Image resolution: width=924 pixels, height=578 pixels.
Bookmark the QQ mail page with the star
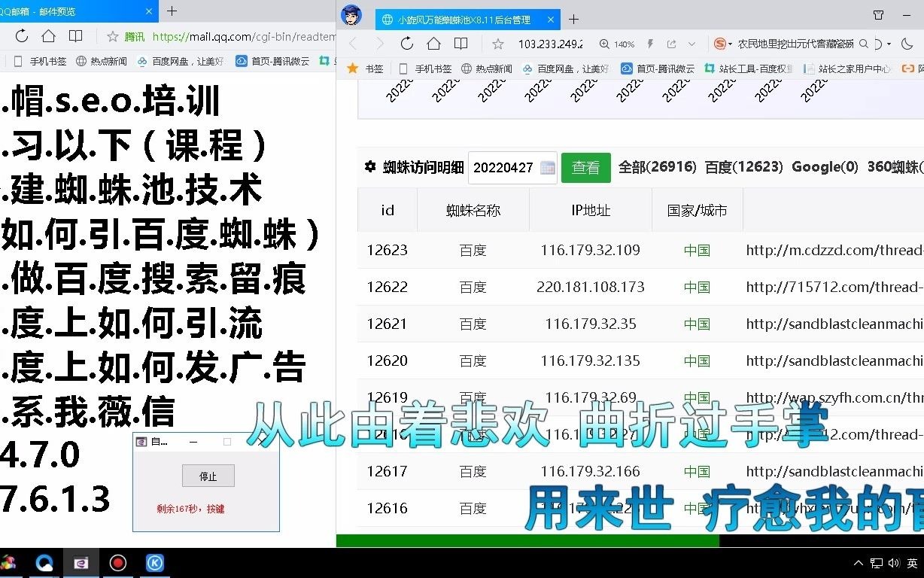point(113,36)
